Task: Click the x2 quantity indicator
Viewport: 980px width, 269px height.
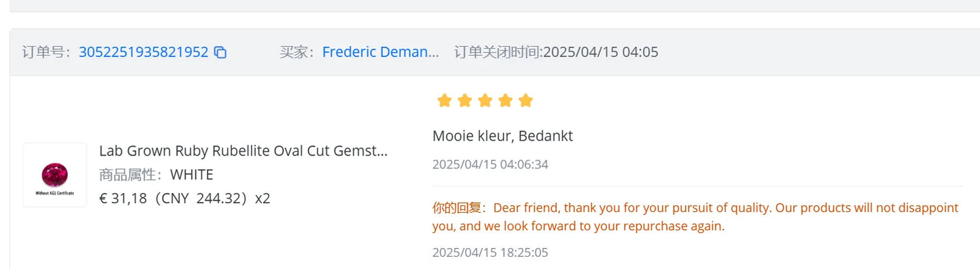Action: pos(262,198)
